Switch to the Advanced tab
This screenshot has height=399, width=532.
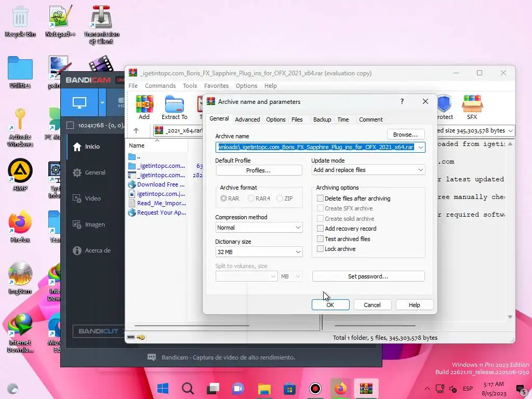tap(247, 119)
